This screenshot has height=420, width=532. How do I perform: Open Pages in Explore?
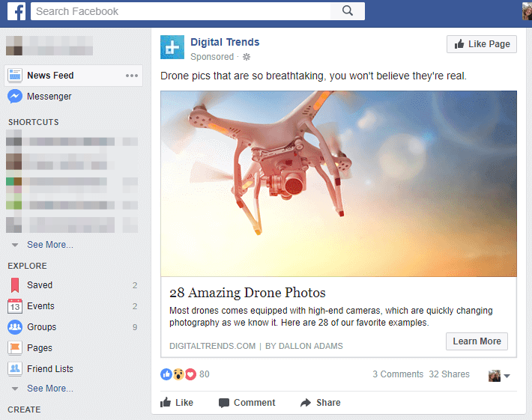coord(40,348)
